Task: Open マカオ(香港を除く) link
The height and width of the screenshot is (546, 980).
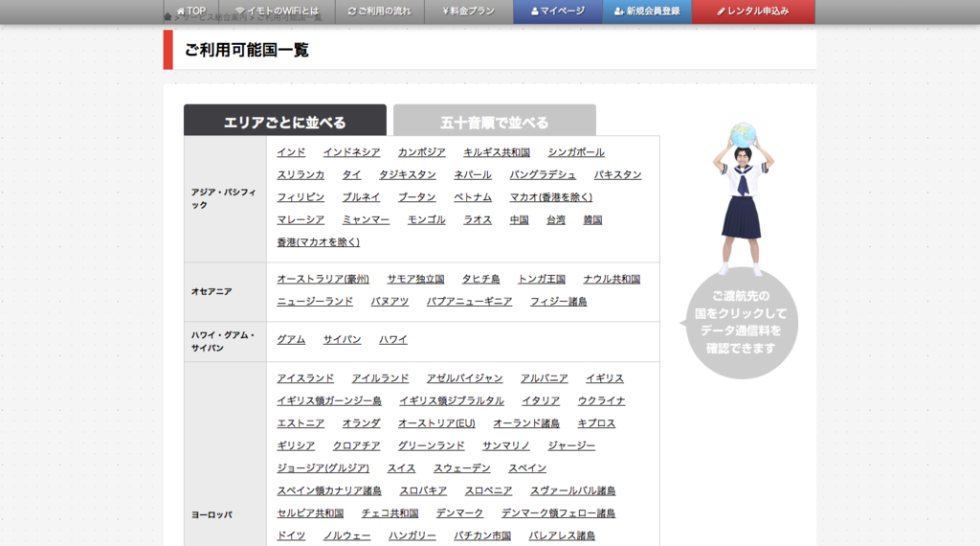Action: pos(550,197)
